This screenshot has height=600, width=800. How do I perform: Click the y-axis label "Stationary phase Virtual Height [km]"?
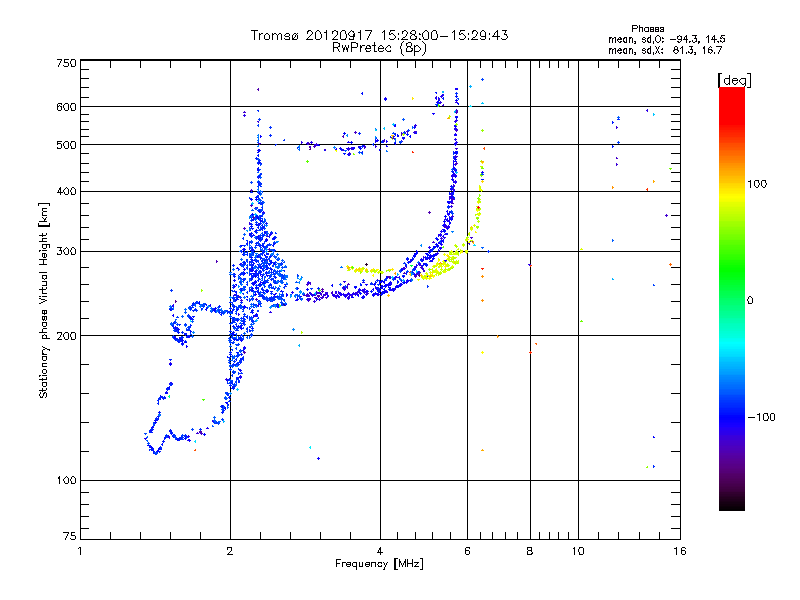click(43, 301)
